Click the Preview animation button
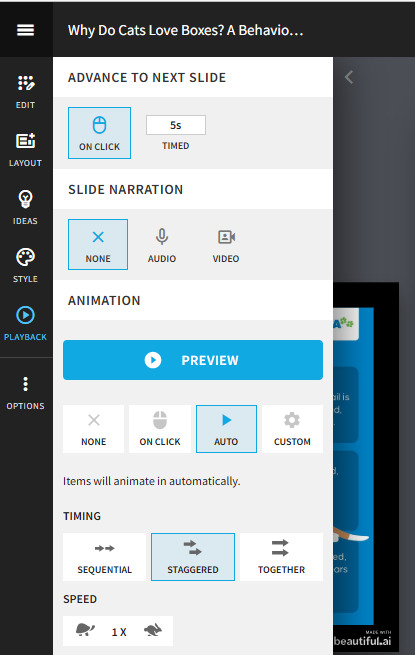 pos(193,360)
